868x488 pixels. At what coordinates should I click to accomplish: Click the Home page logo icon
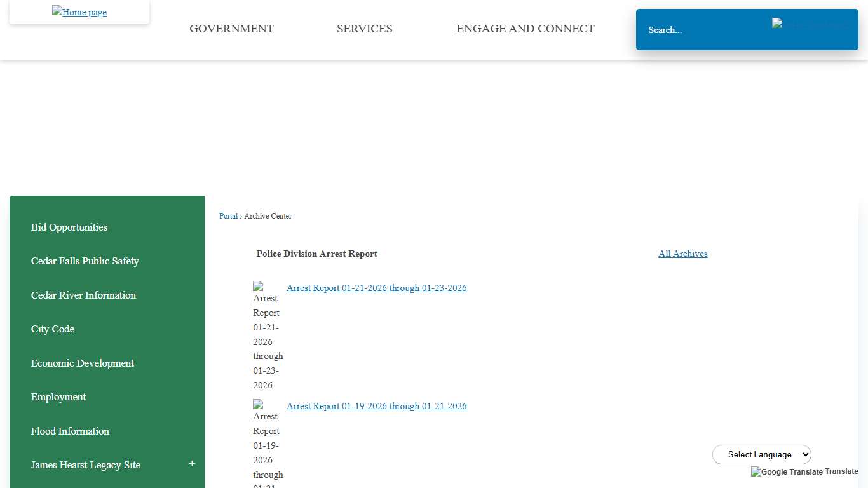coord(79,12)
